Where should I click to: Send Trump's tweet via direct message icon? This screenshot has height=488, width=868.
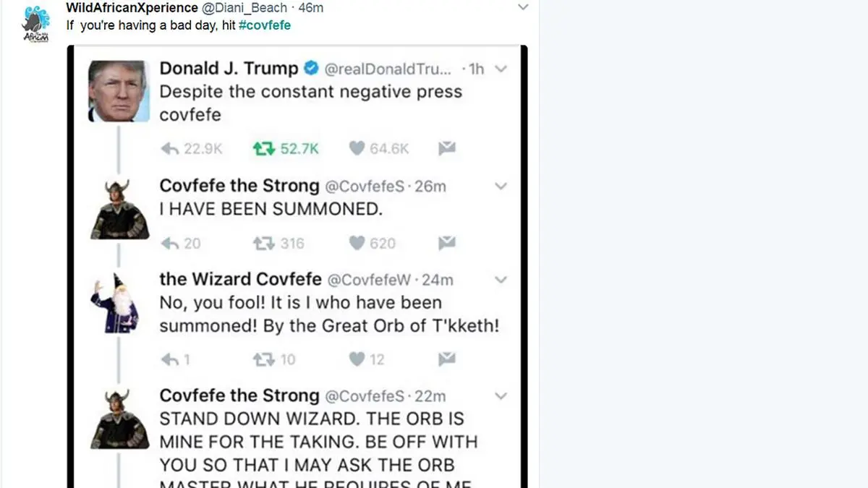tap(447, 149)
